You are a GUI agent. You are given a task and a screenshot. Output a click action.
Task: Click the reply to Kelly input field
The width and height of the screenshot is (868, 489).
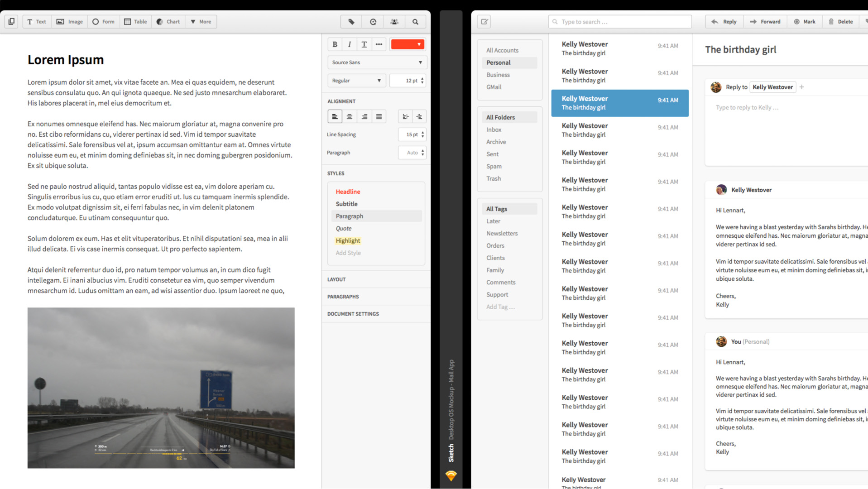(x=779, y=107)
